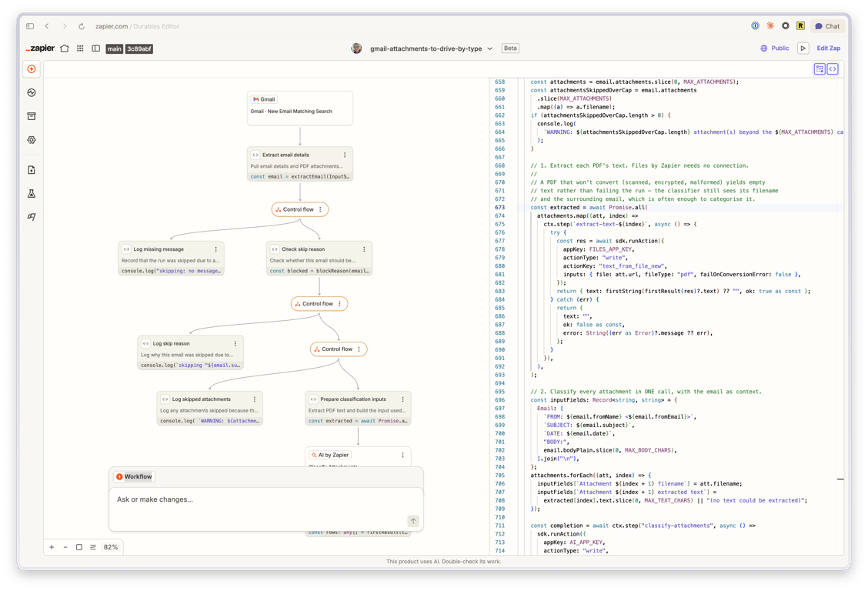This screenshot has height=591, width=868.
Task: Click the AI by Zapier badge
Action: pyautogui.click(x=330, y=455)
